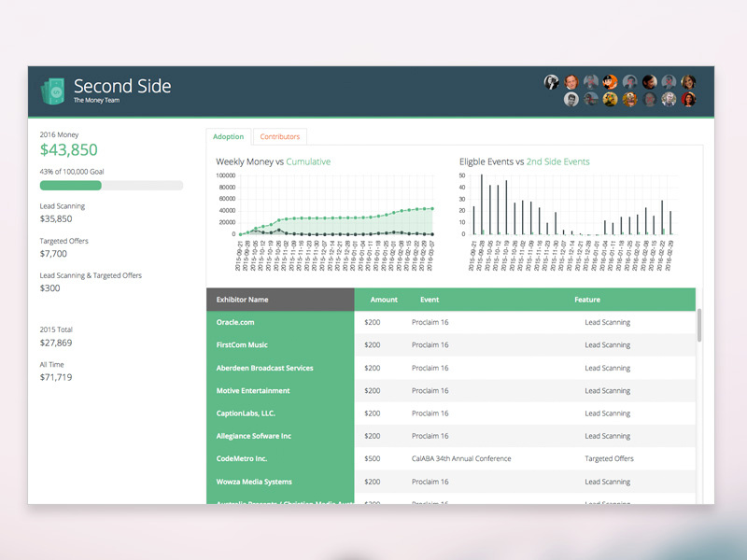Click the 43% goal progress bar
The image size is (747, 560).
(x=111, y=186)
